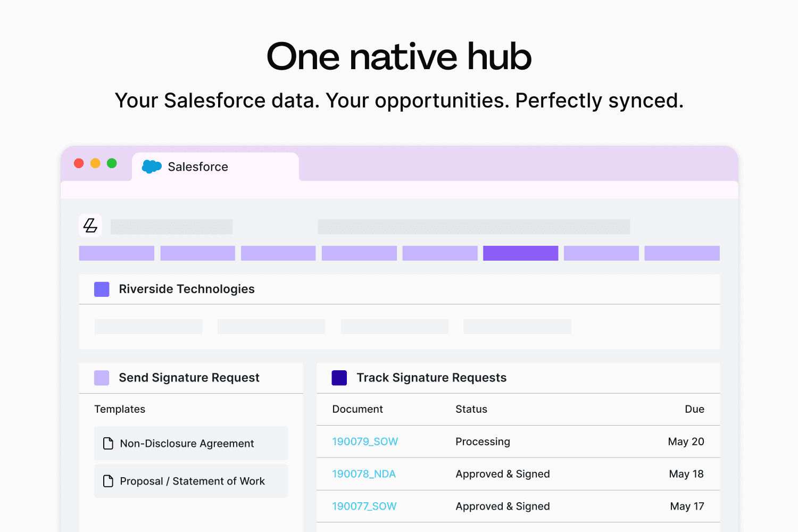The height and width of the screenshot is (532, 798).
Task: Click the One native hub headline
Action: click(399, 56)
